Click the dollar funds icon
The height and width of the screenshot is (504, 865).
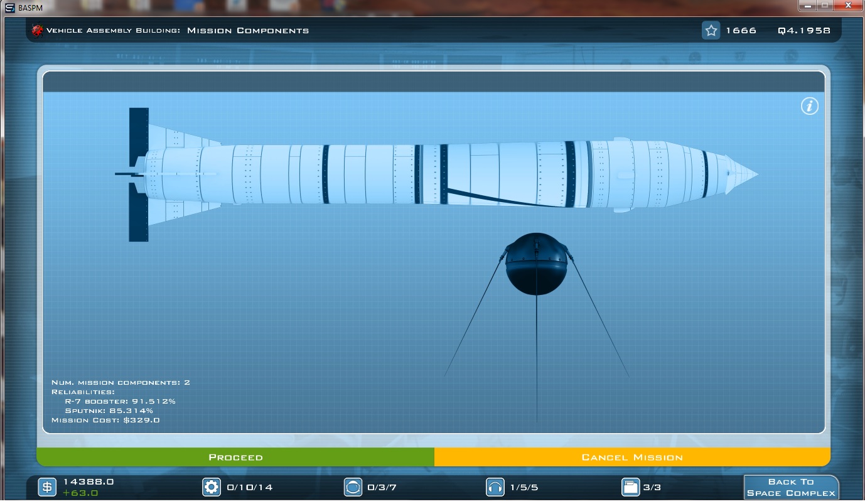pos(47,487)
